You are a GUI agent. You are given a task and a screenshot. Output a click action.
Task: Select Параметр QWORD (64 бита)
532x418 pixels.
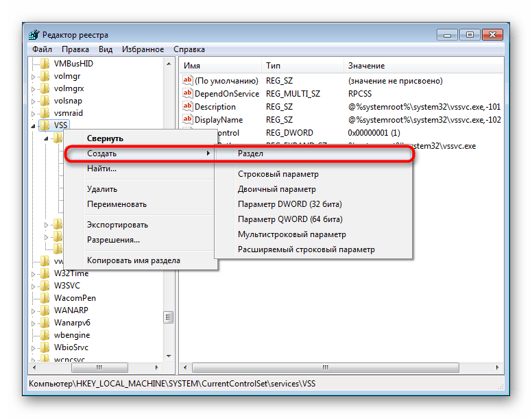(x=313, y=219)
